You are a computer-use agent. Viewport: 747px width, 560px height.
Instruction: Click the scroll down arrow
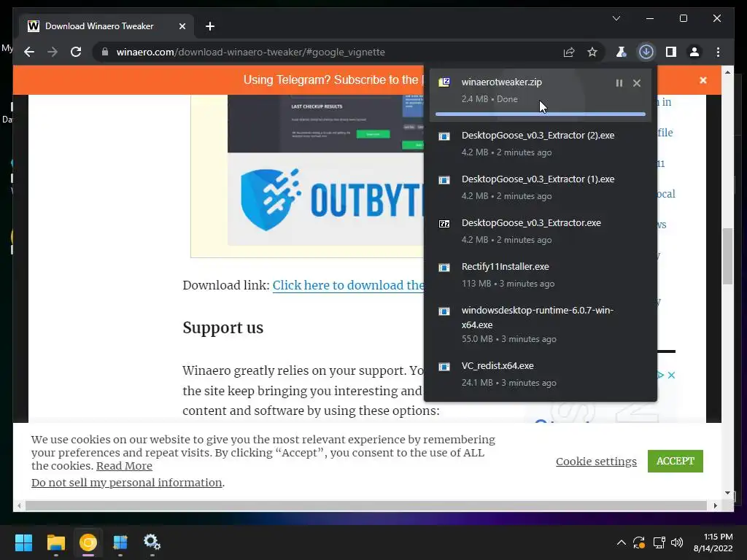click(x=727, y=493)
